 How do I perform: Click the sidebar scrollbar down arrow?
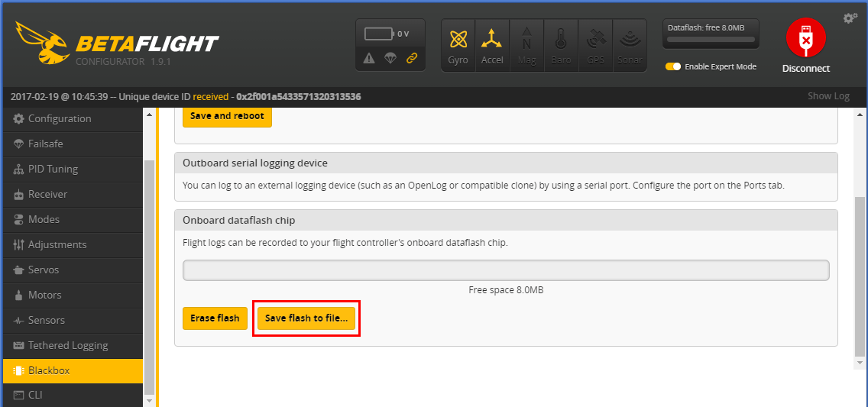pos(149,400)
